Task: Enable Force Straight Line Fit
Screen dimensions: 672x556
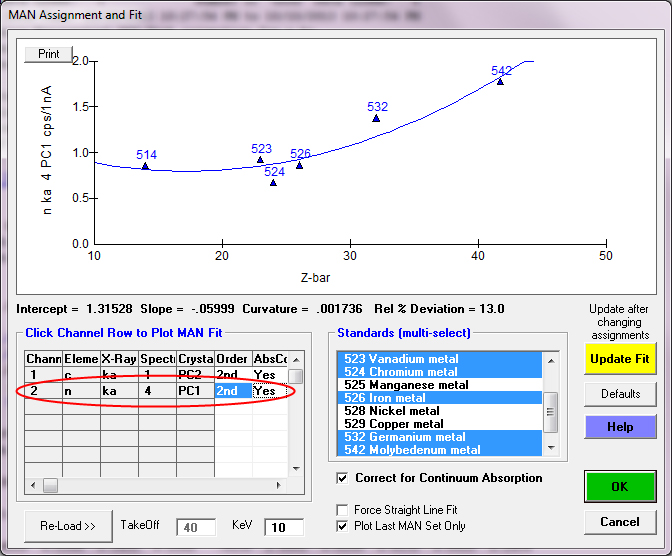Action: click(x=345, y=510)
